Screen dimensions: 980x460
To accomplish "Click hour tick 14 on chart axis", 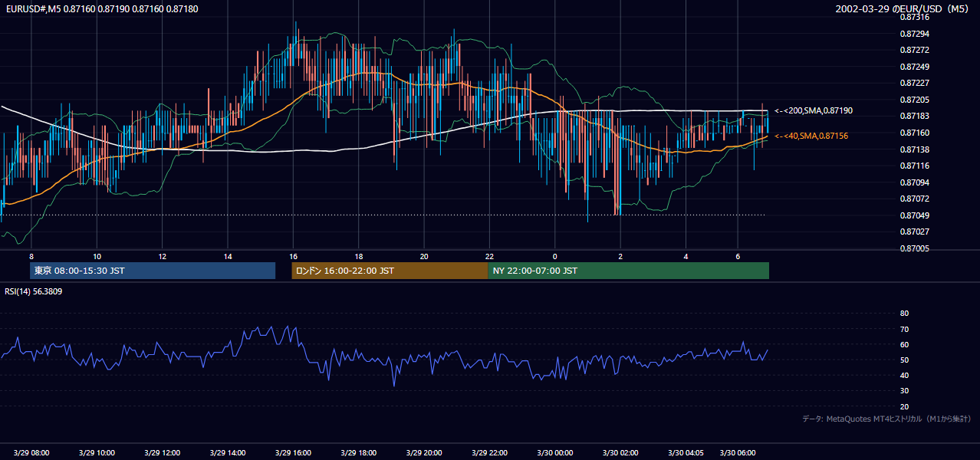I will pyautogui.click(x=228, y=256).
